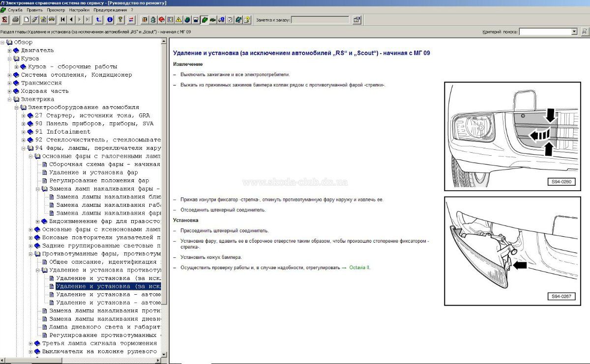Click the Заметка к заказу input field

click(x=320, y=20)
